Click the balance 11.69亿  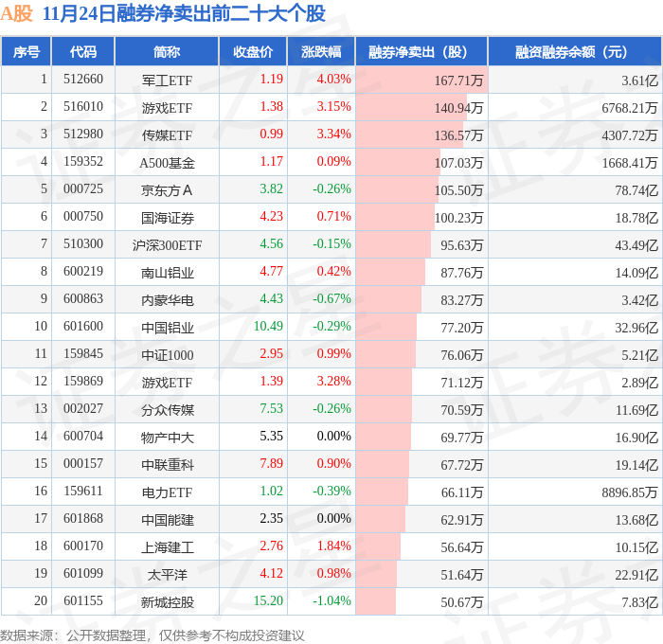636,410
